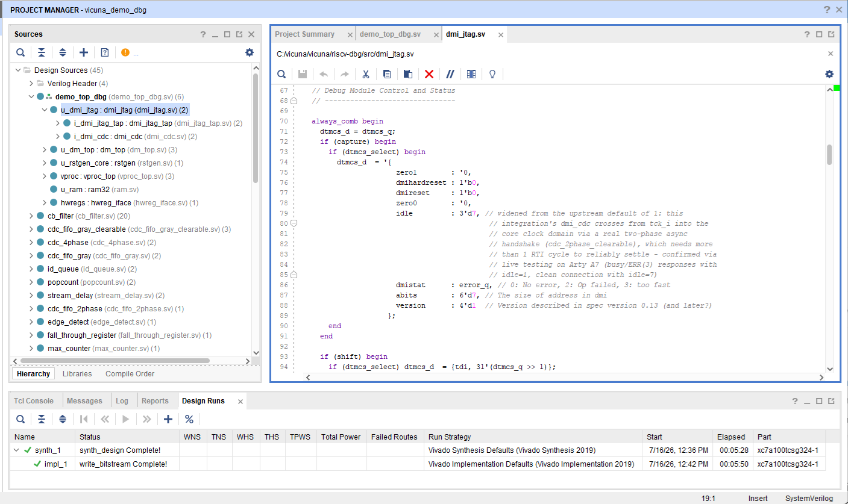Open Project Manager help question mark

[827, 10]
